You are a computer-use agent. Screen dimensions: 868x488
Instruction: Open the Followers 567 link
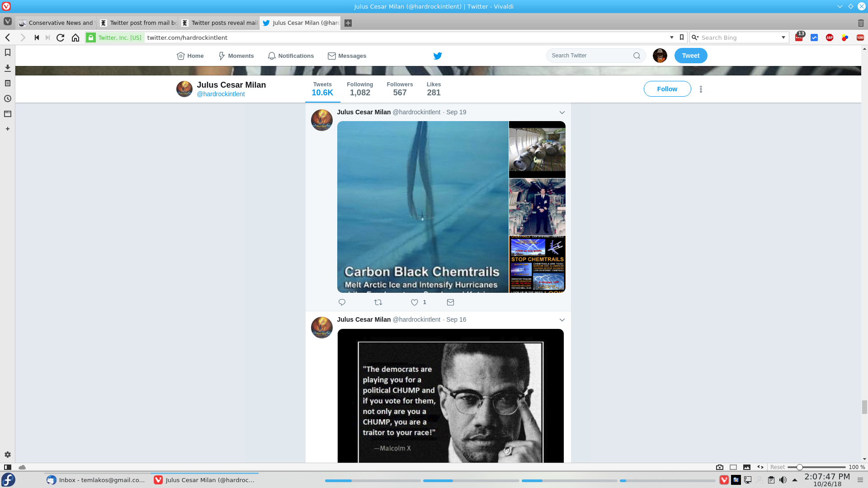coord(400,89)
